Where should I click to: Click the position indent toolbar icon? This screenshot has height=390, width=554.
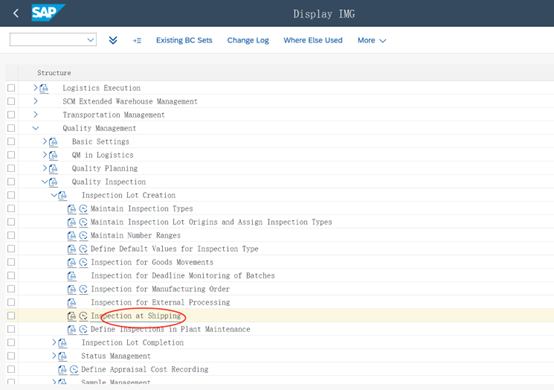[x=137, y=41]
